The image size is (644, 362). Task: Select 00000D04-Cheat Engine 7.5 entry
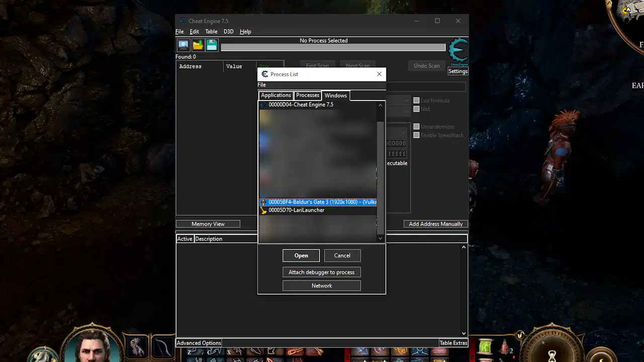318,105
